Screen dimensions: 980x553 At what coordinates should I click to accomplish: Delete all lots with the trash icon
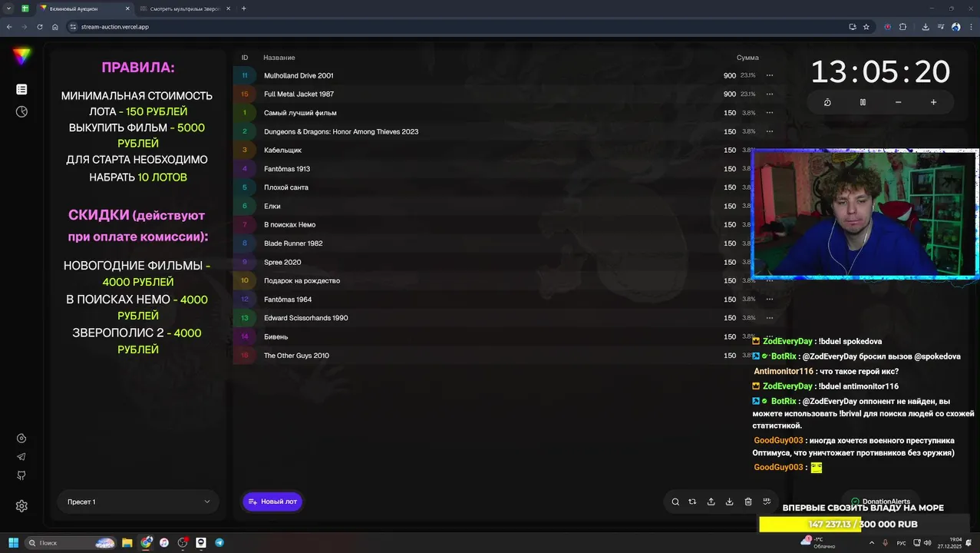(x=748, y=502)
